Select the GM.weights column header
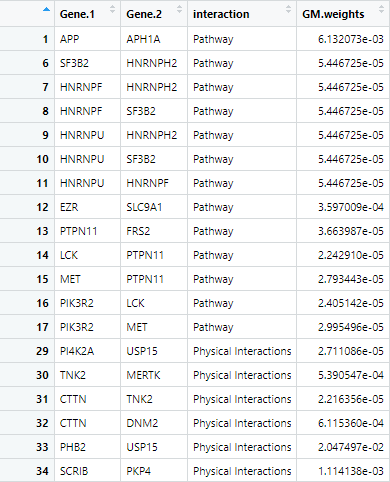Image resolution: width=390 pixels, height=482 pixels. (x=333, y=14)
